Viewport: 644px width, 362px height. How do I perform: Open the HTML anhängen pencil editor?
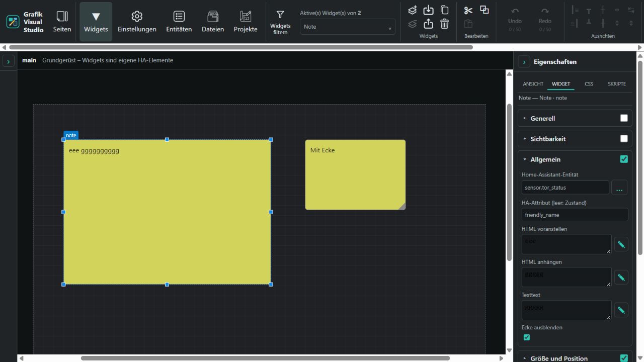coord(621,277)
